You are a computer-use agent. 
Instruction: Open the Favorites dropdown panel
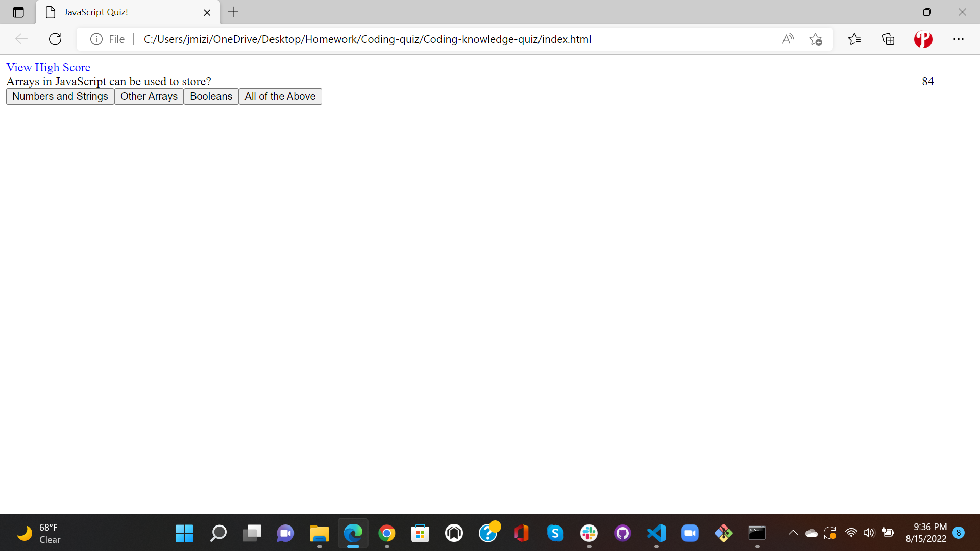click(x=854, y=39)
